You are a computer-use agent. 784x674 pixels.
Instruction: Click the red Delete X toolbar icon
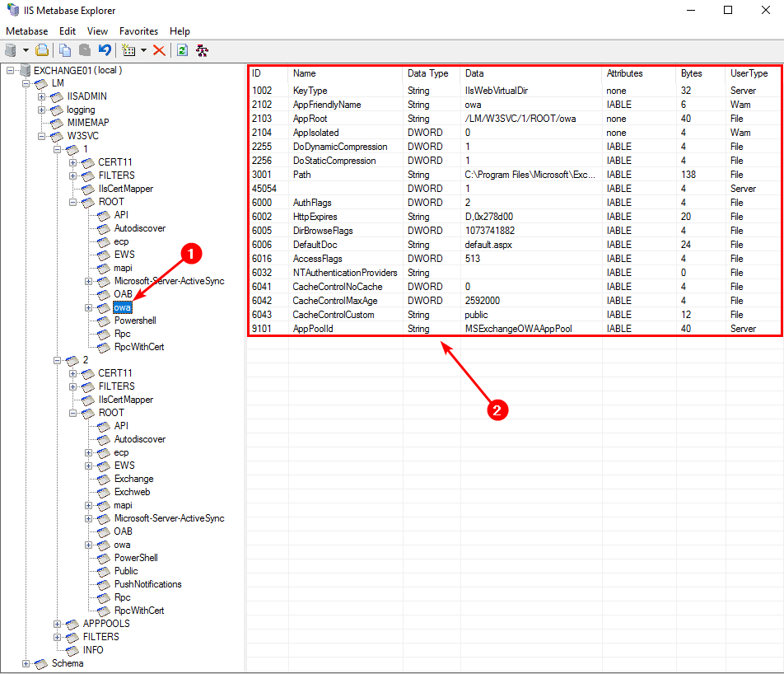(x=159, y=50)
